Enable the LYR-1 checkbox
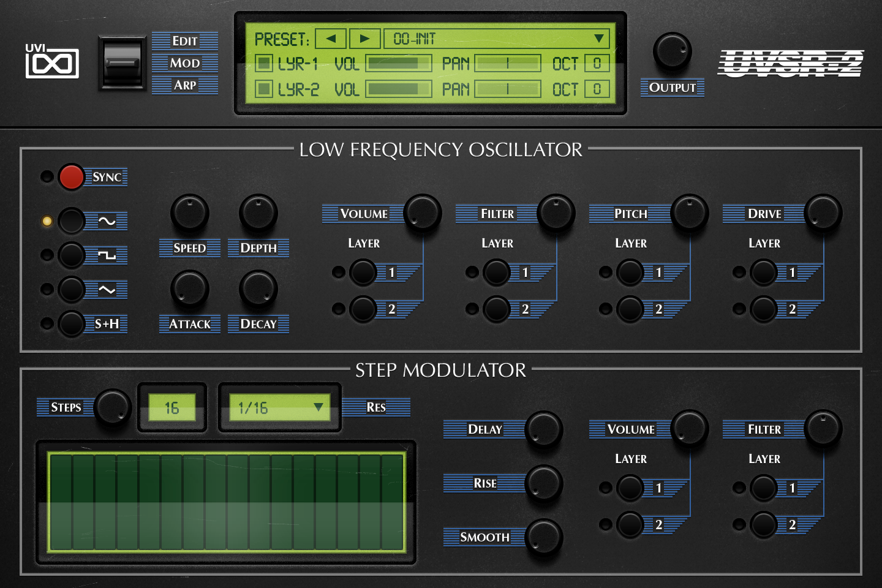882x588 pixels. point(263,63)
